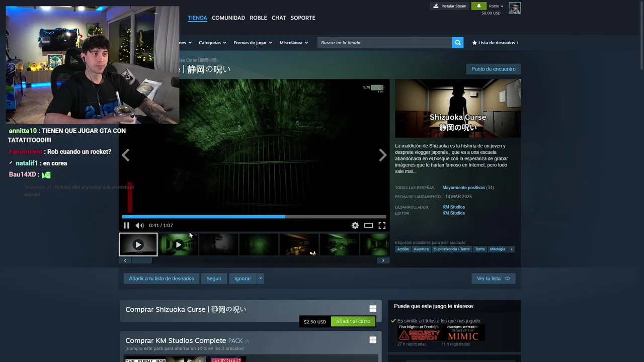This screenshot has height=362, width=644.
Task: Show next media with right arrow
Action: tap(382, 155)
